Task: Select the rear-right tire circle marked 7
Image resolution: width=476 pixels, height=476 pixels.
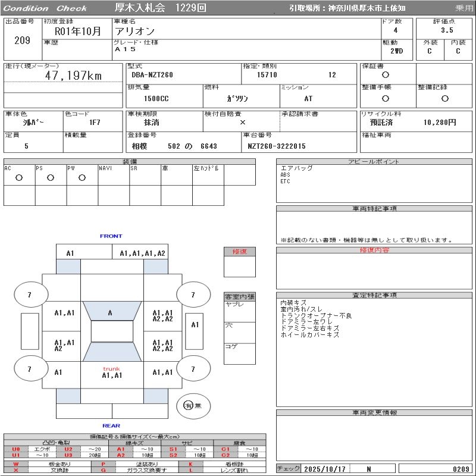Action: coord(193,369)
